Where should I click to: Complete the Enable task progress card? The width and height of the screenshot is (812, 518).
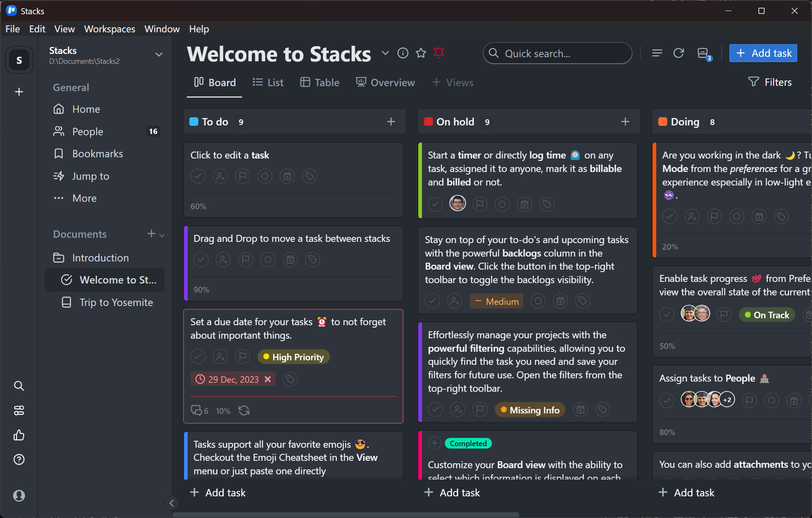[x=667, y=315]
